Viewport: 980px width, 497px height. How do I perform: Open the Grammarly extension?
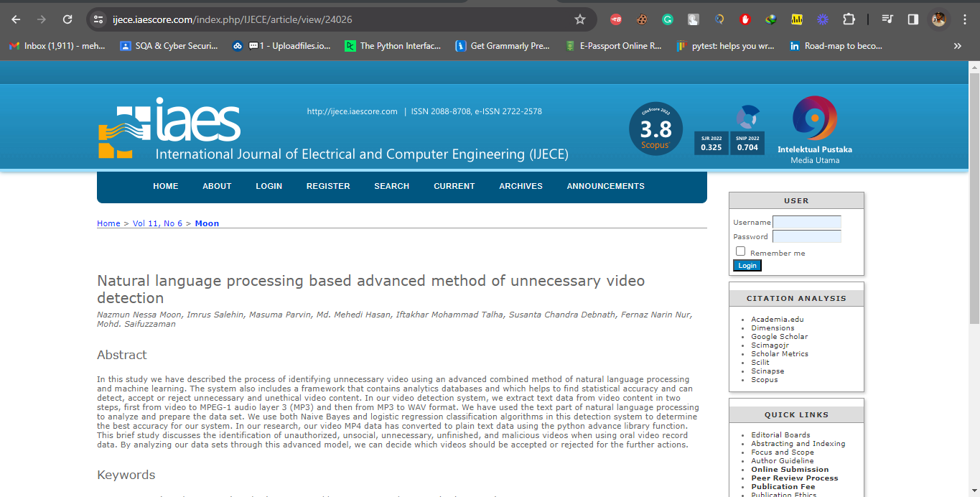(668, 19)
